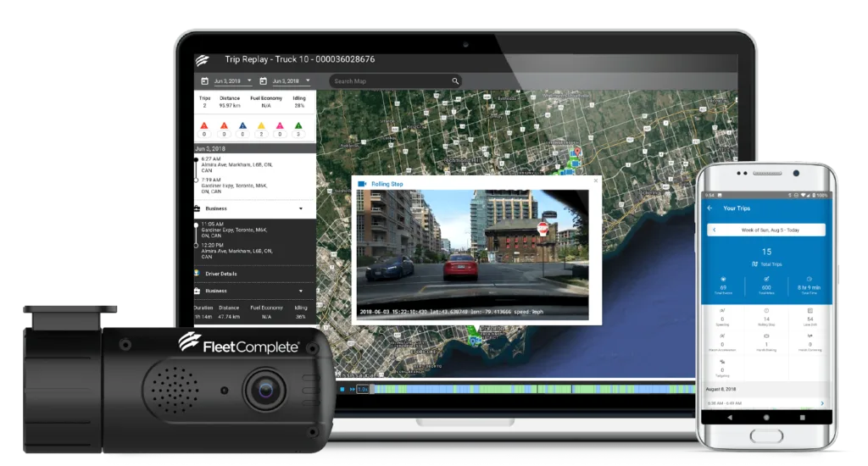Click the red map pin near Markham
Image resolution: width=868 pixels, height=466 pixels.
[x=577, y=151]
